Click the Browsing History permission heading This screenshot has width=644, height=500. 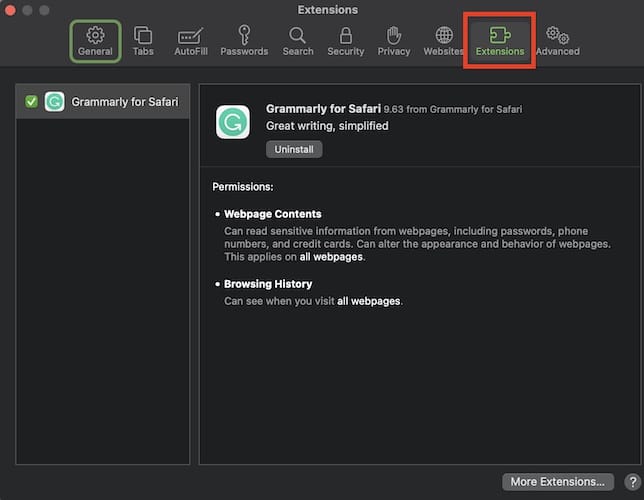(x=268, y=284)
